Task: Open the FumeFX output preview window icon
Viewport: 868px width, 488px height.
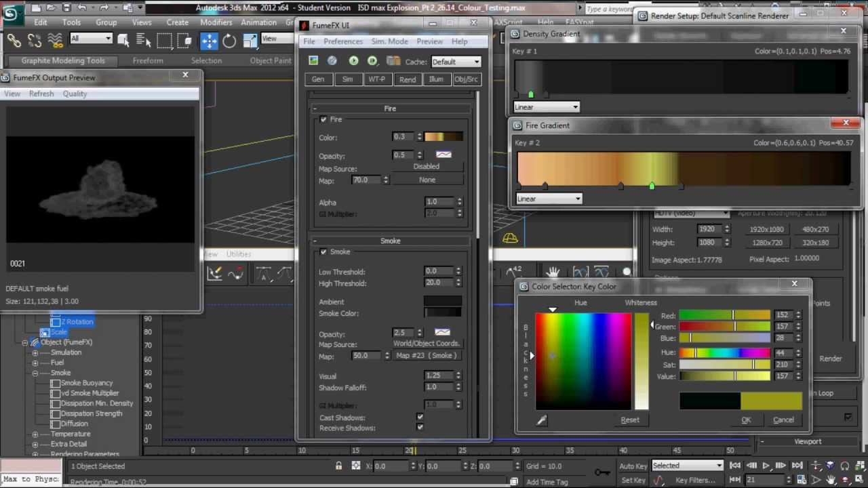Action: point(313,61)
